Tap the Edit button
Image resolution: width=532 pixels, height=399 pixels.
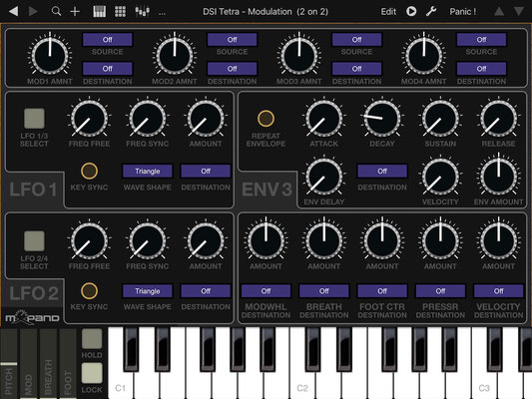pos(388,12)
